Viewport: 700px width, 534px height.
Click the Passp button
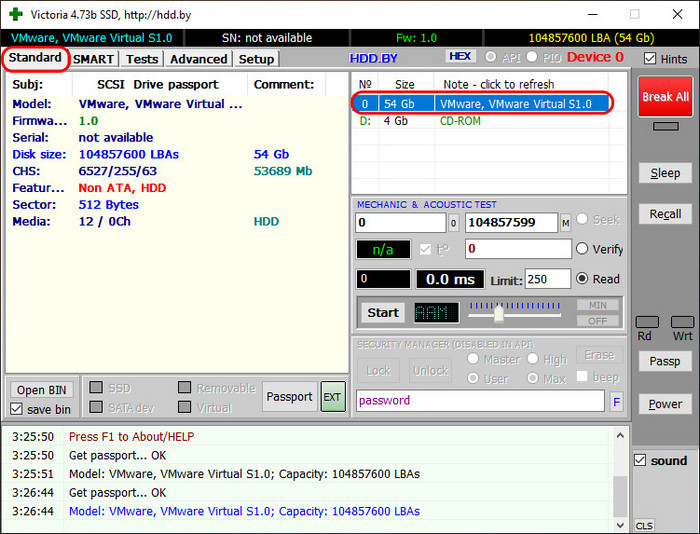click(x=665, y=361)
